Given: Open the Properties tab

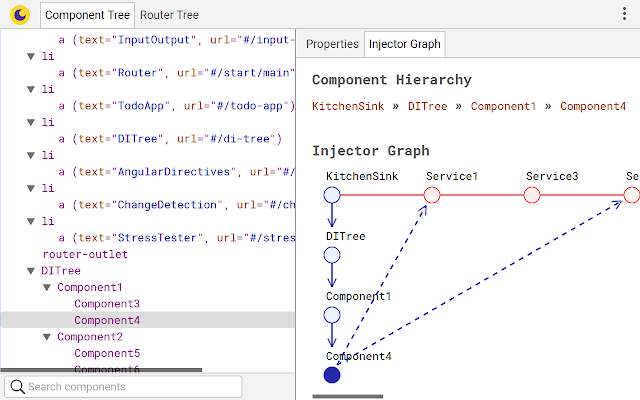Looking at the screenshot, I should click(x=332, y=44).
